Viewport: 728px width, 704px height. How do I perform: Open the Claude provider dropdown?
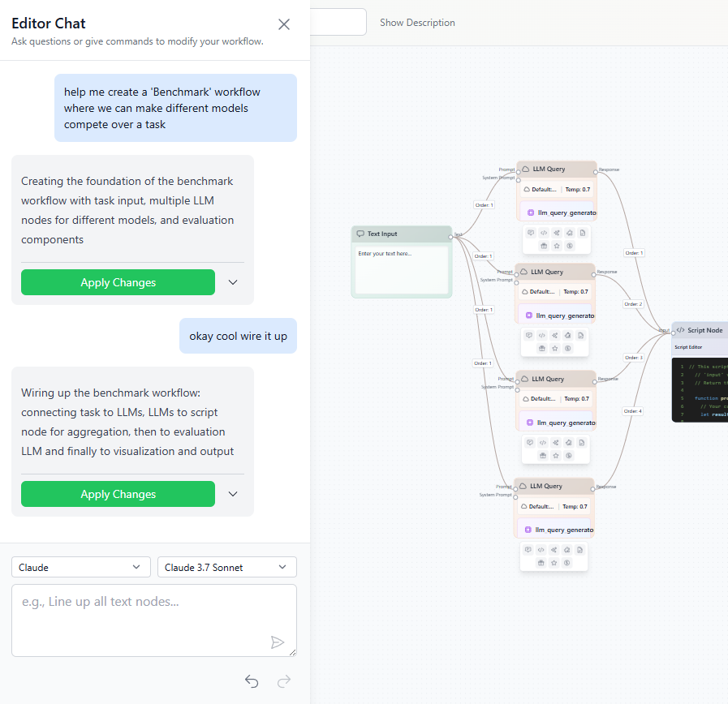(x=80, y=567)
